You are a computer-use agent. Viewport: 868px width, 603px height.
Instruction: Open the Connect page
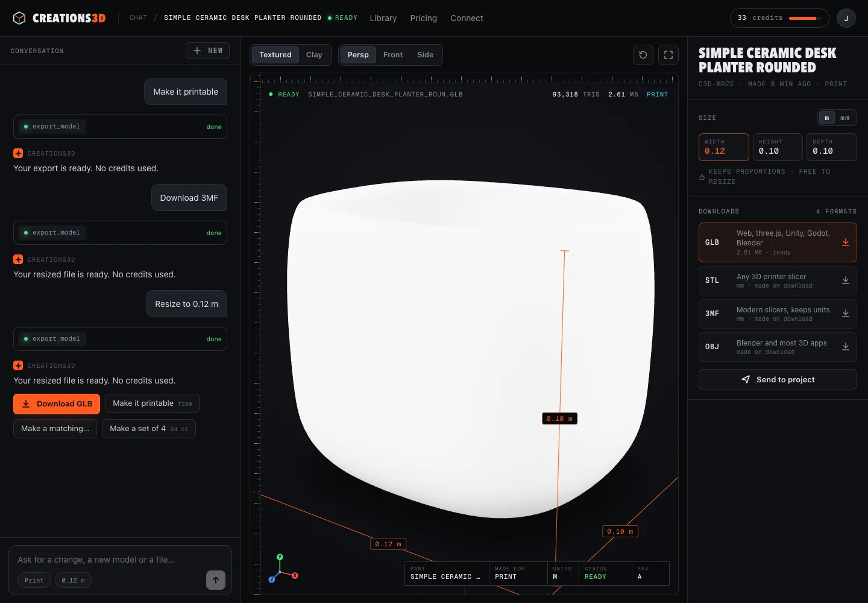467,18
